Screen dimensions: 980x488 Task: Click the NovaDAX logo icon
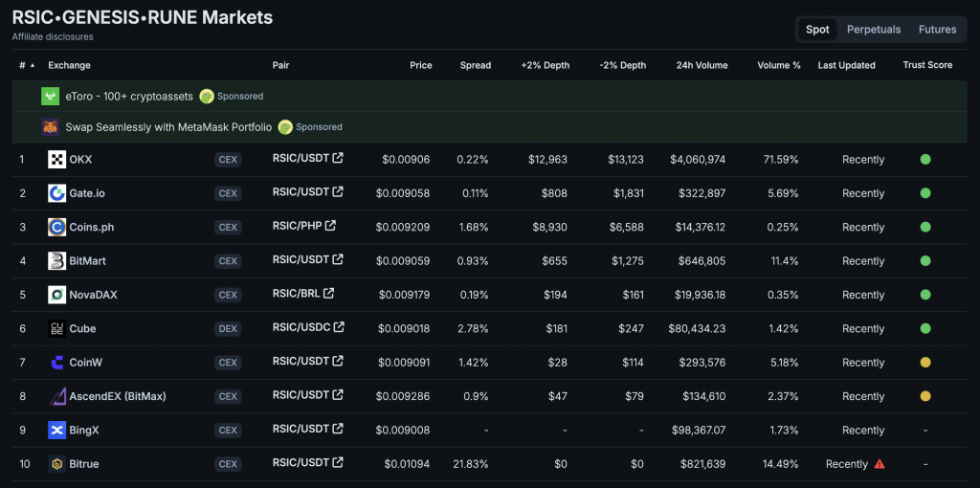coord(56,295)
